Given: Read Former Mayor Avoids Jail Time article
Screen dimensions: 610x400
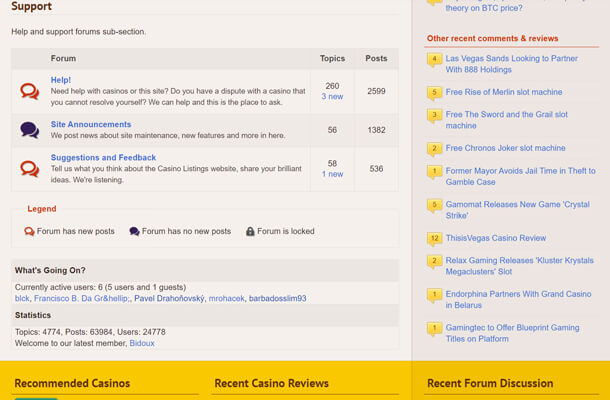Looking at the screenshot, I should pos(521,176).
